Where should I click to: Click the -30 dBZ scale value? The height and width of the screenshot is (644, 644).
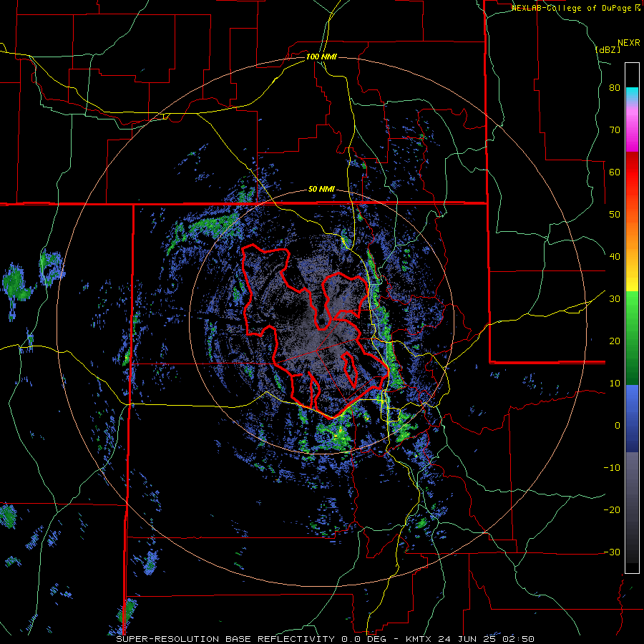pyautogui.click(x=612, y=552)
